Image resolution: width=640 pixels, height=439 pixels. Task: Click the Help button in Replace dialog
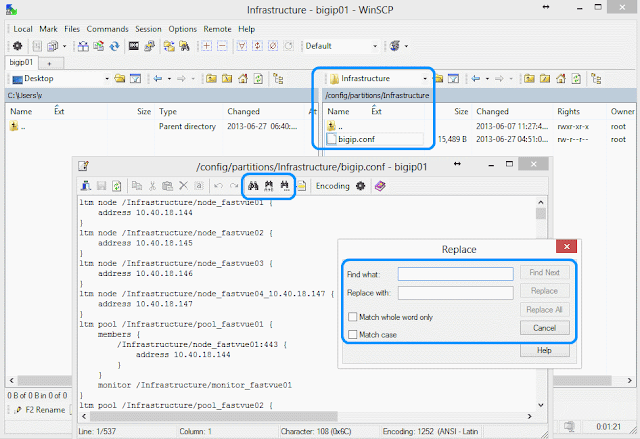[544, 350]
